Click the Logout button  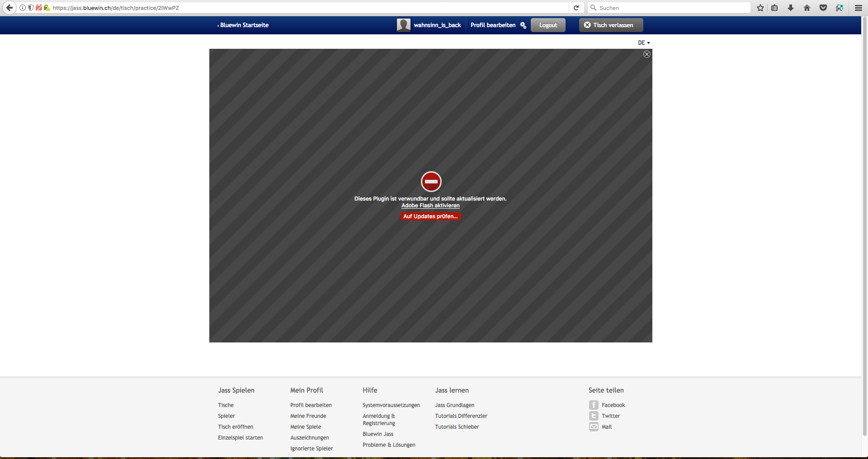click(548, 25)
